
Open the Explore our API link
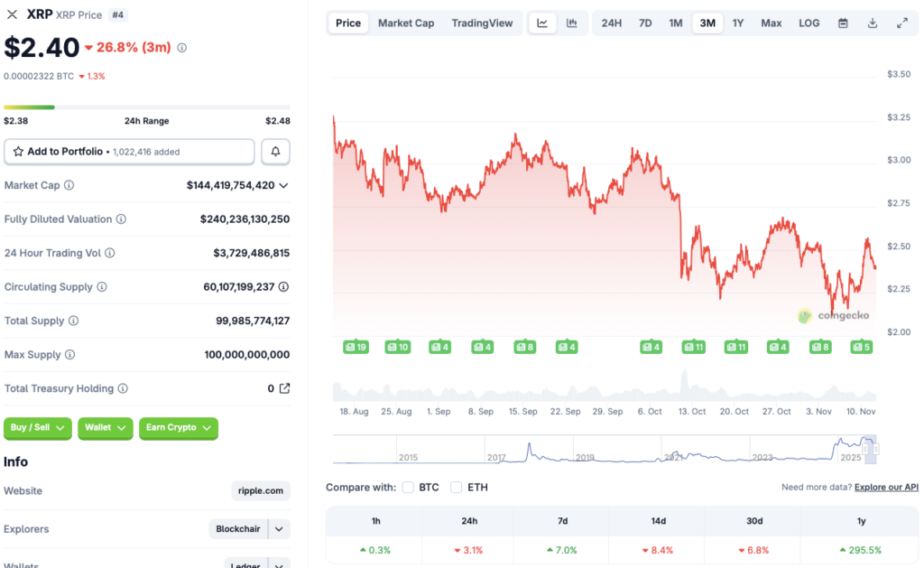(x=885, y=487)
